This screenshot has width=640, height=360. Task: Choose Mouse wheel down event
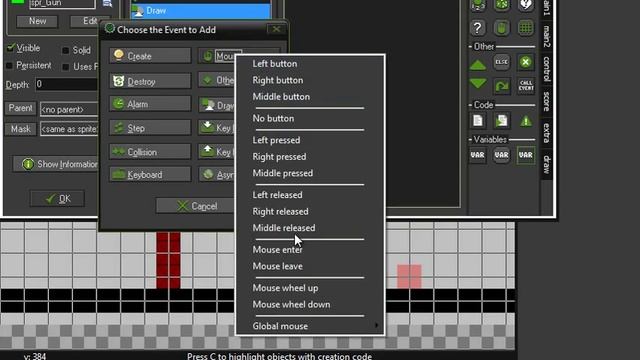pos(291,304)
